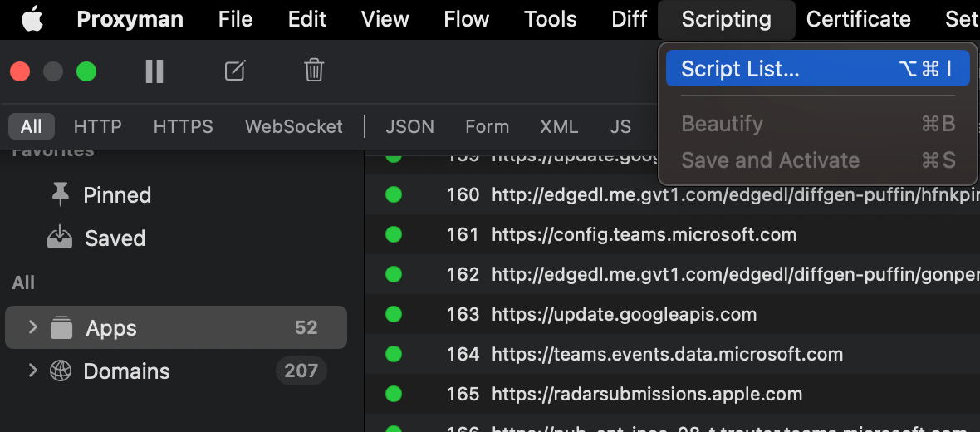
Task: Click the 52 count badge on Apps
Action: point(306,327)
